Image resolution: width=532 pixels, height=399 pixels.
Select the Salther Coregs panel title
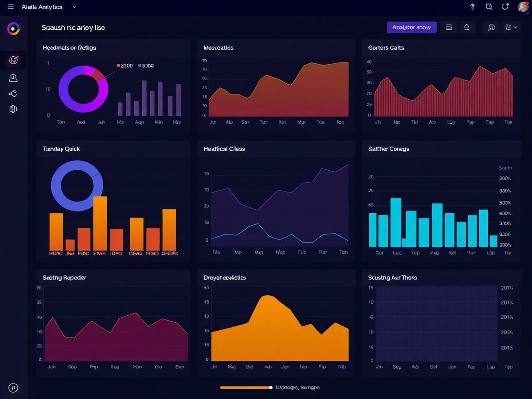click(x=389, y=149)
